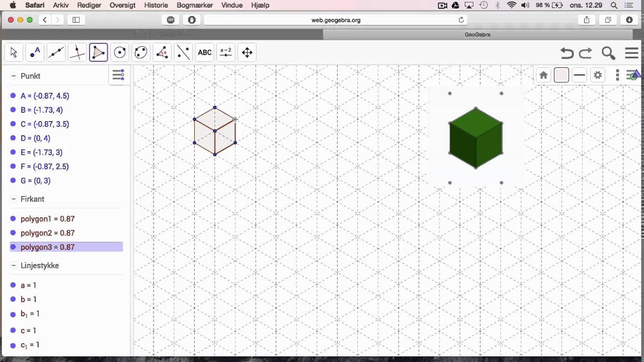Open the GeoGebra search magnifier
This screenshot has height=362, width=644.
pyautogui.click(x=608, y=53)
